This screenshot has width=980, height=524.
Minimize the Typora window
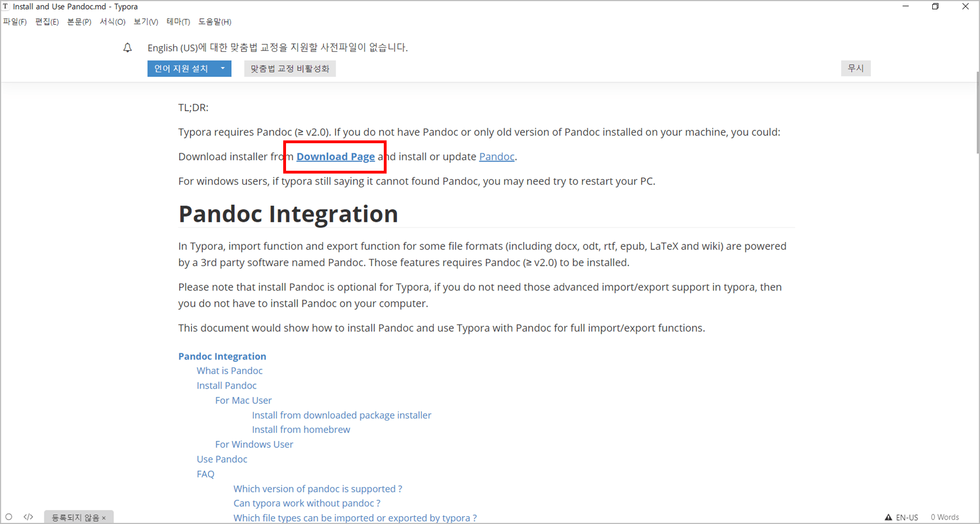pyautogui.click(x=906, y=7)
